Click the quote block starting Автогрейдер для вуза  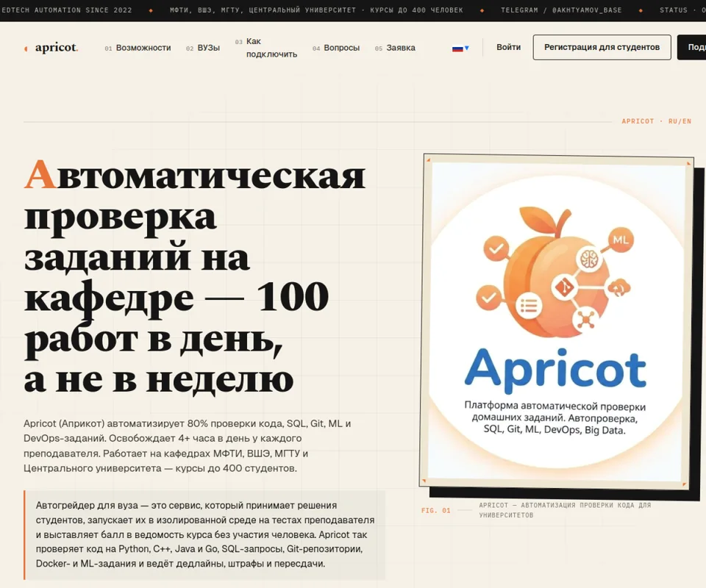[x=205, y=534]
